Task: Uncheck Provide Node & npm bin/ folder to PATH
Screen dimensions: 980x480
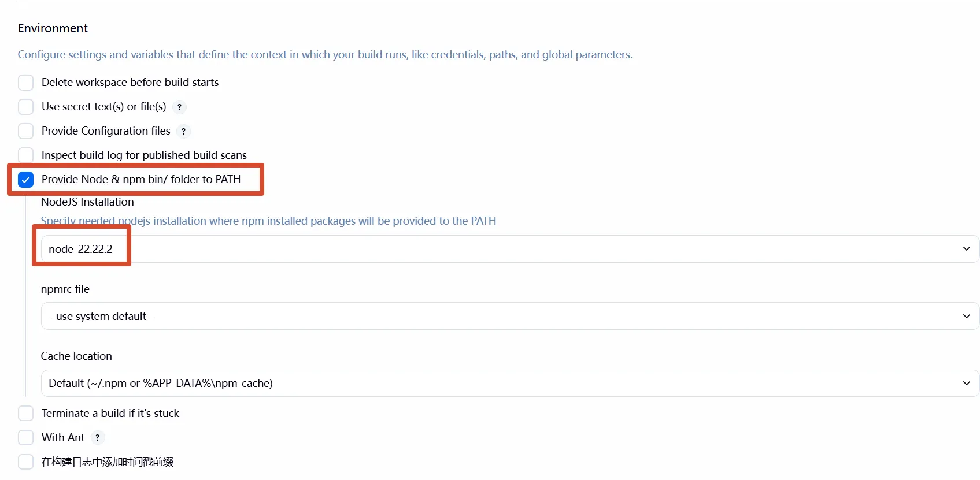Action: pyautogui.click(x=26, y=180)
